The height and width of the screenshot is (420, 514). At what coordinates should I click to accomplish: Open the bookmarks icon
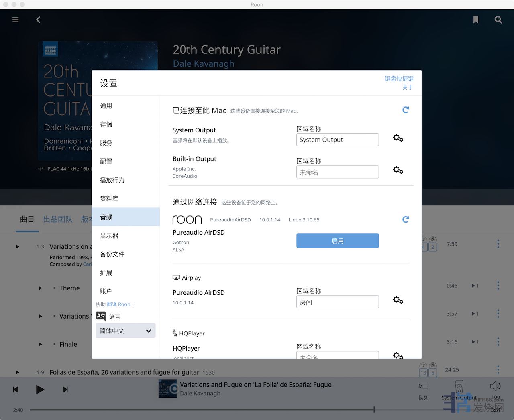pyautogui.click(x=476, y=20)
